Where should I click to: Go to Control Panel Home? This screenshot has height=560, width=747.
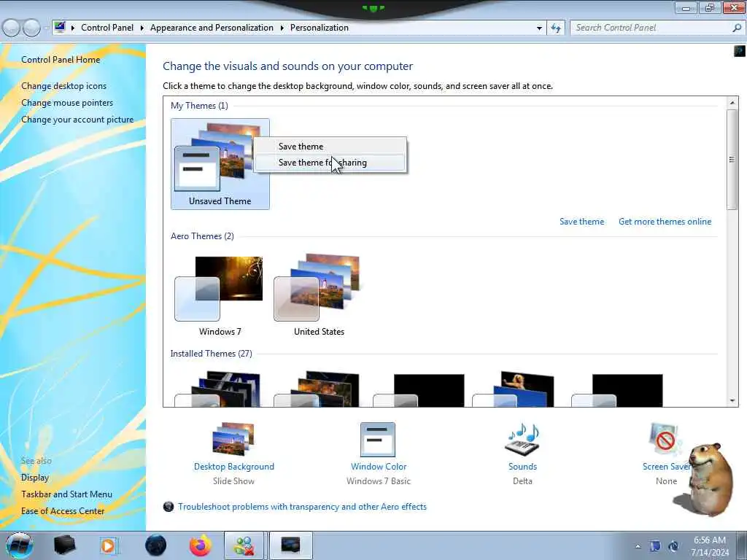pos(61,60)
